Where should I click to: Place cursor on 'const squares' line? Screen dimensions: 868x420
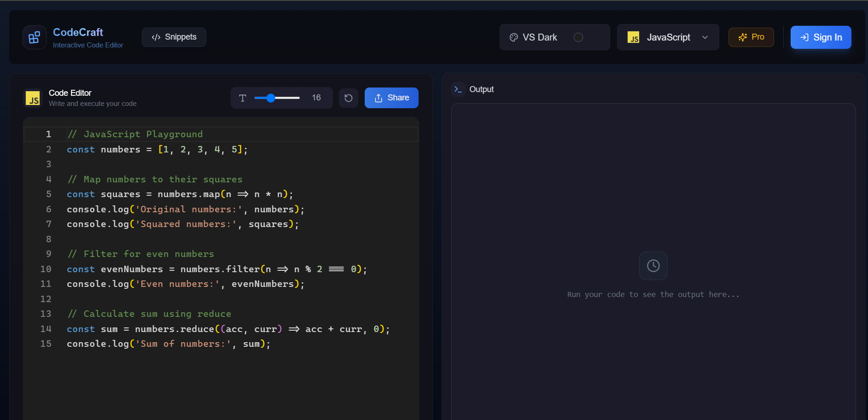click(x=180, y=194)
